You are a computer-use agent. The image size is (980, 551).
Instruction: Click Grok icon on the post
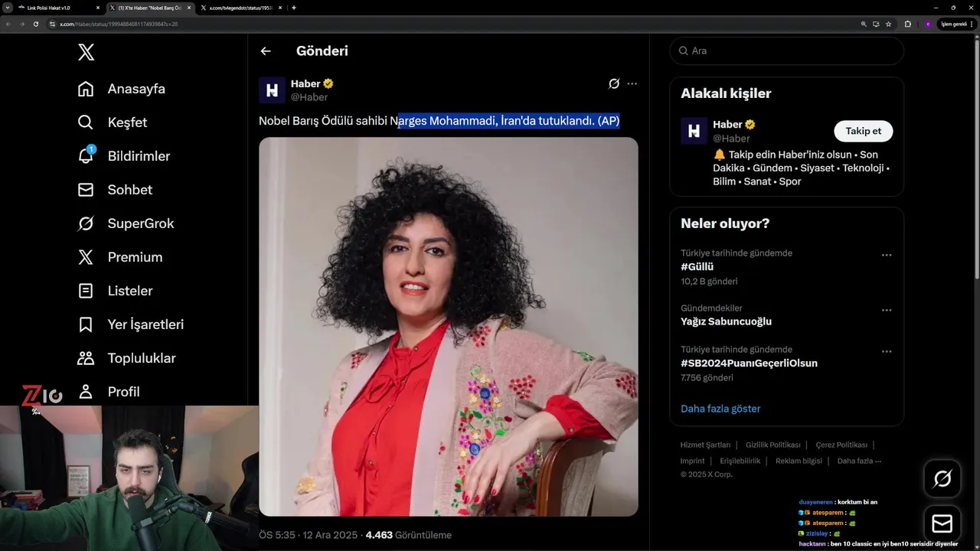[x=614, y=83]
